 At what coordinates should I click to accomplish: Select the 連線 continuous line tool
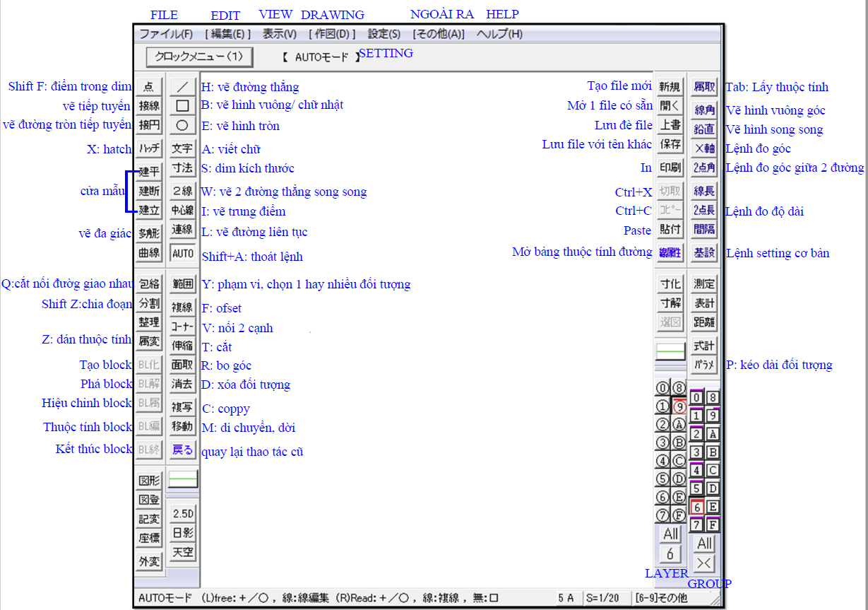[x=183, y=229]
